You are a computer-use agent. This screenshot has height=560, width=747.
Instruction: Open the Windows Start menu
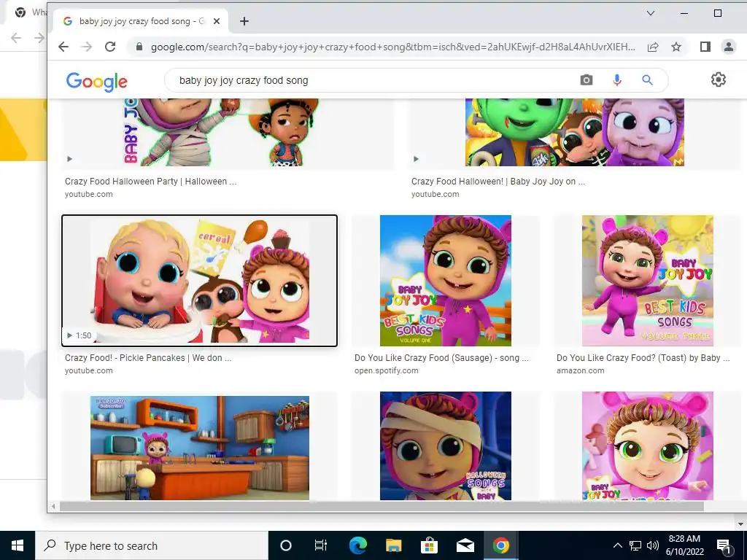(18, 545)
